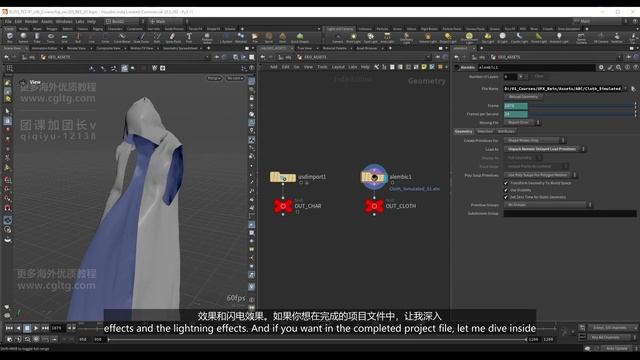Image resolution: width=640 pixels, height=360 pixels.
Task: Click the yellow sticky note icon in the network editor
Action: pyautogui.click(x=424, y=67)
